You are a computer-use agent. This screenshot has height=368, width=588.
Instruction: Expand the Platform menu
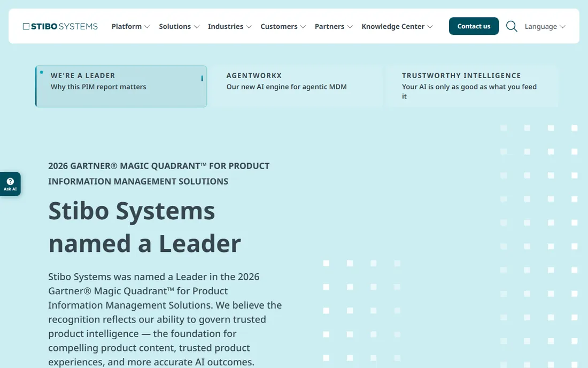point(130,26)
